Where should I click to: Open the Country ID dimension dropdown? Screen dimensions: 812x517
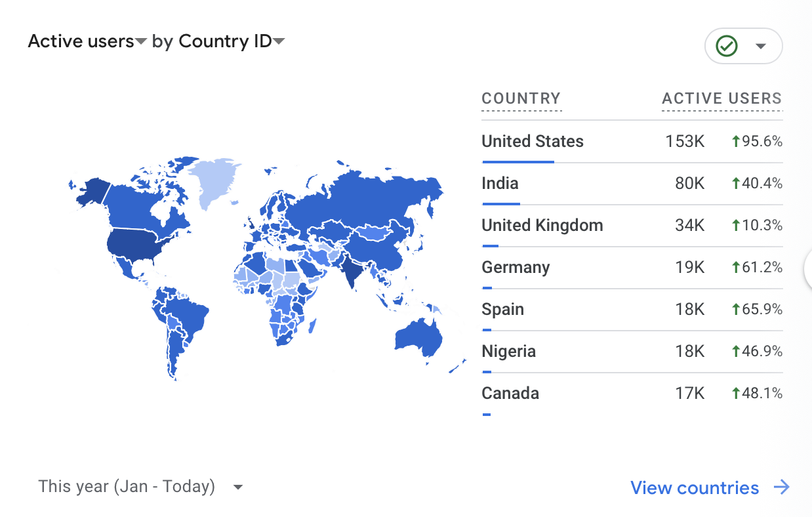tap(279, 41)
